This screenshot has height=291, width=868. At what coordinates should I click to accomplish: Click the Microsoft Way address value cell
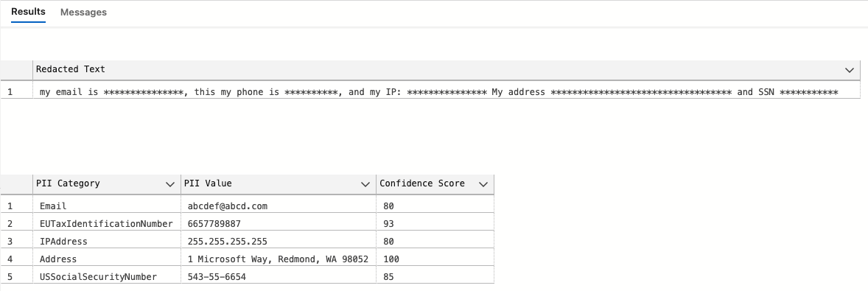[279, 259]
